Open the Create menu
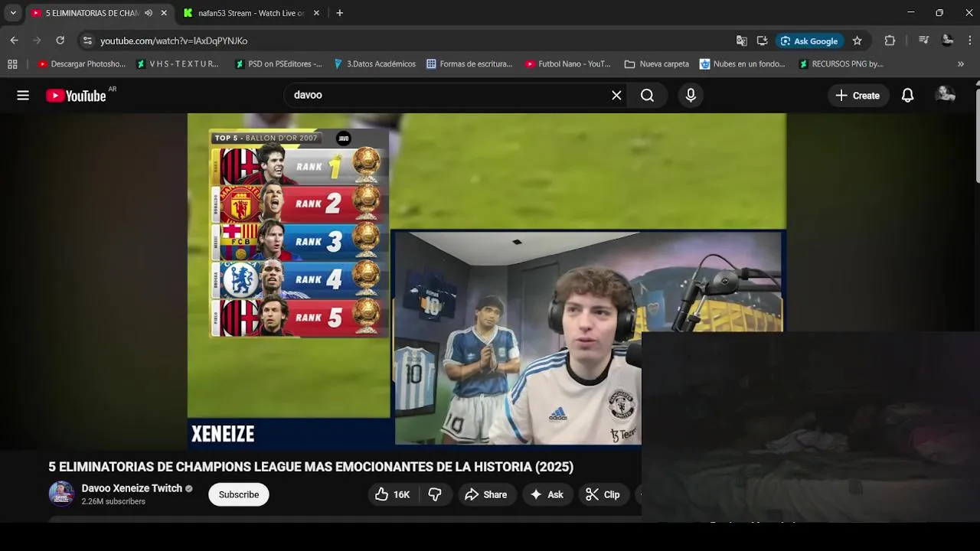980x551 pixels. [x=857, y=96]
